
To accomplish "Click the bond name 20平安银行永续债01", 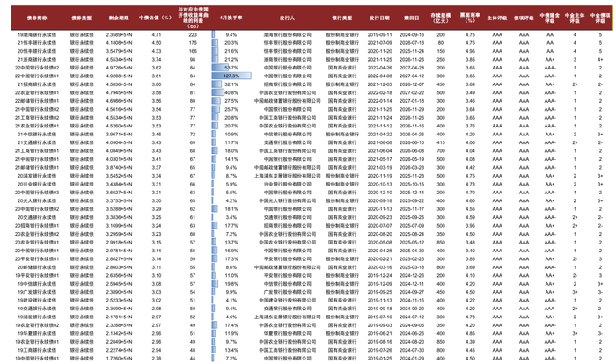I will [x=37, y=258].
